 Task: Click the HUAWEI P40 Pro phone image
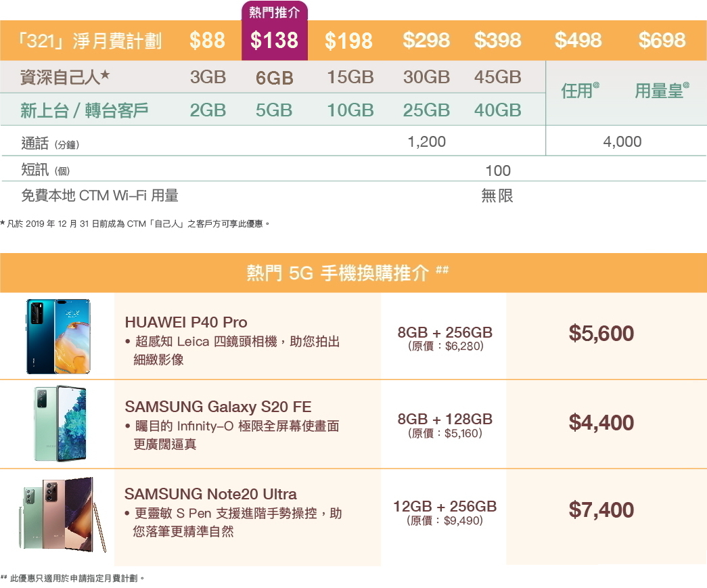[58, 336]
